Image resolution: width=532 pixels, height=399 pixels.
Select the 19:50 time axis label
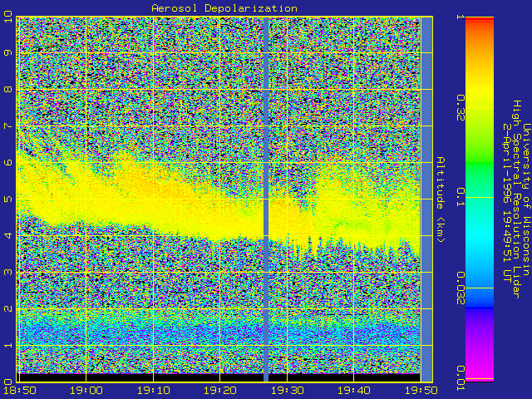tap(421, 390)
